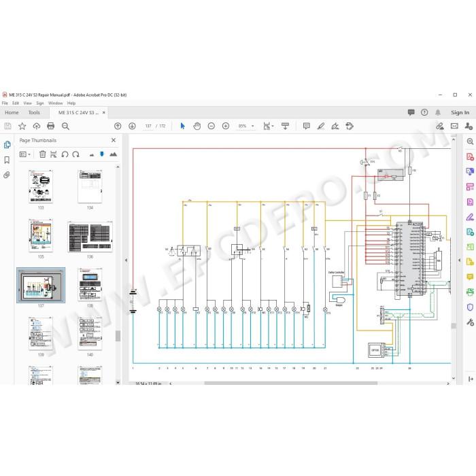Collapse the left navigation pane arrow
Screen dimensions: 476x476
[126, 260]
